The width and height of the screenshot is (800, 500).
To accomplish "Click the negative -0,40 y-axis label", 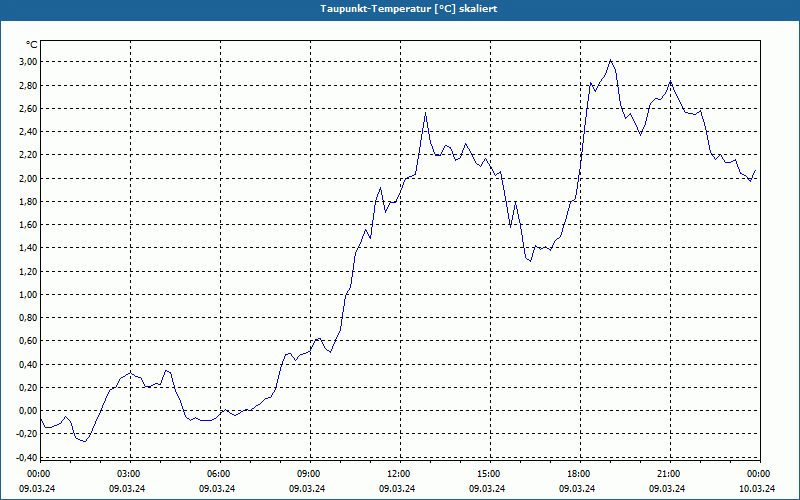I will tap(27, 458).
